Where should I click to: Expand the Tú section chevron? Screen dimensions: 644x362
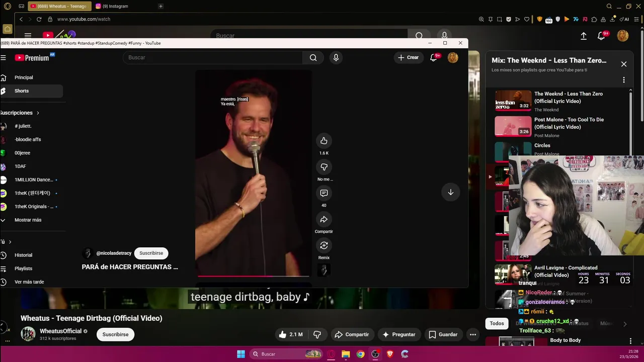pyautogui.click(x=10, y=242)
